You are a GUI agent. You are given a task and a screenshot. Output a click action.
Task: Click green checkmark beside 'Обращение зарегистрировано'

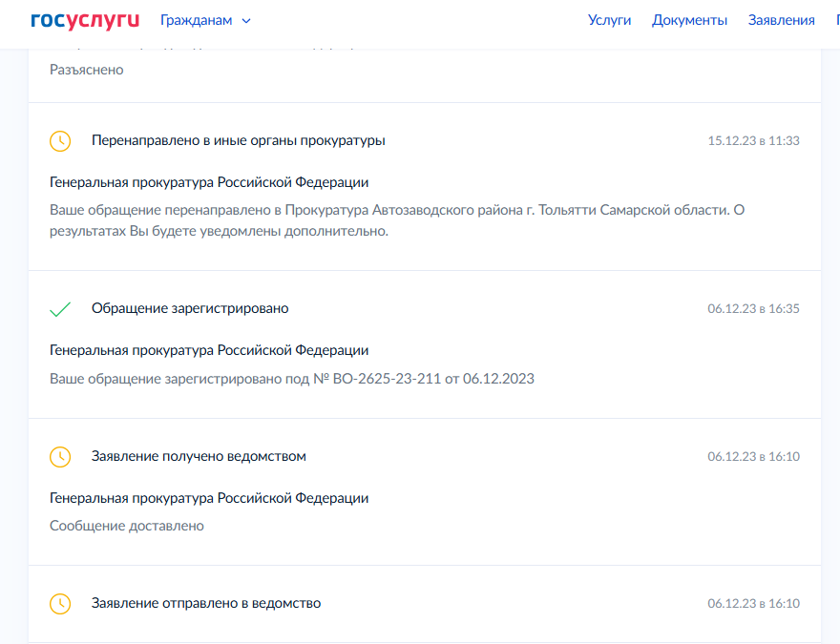[x=60, y=309]
